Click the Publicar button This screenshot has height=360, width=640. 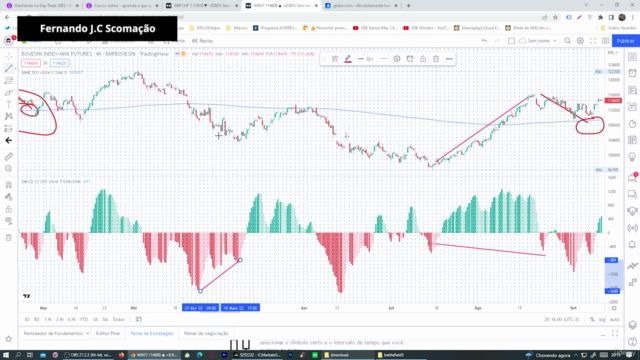tap(625, 41)
